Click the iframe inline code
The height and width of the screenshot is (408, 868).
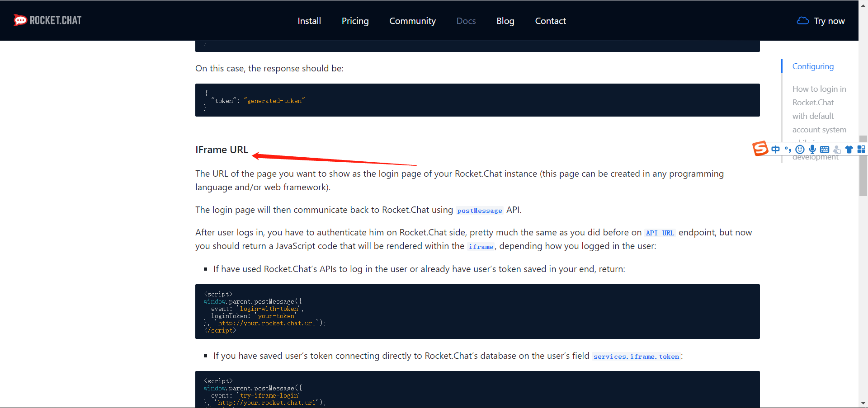[x=481, y=247]
